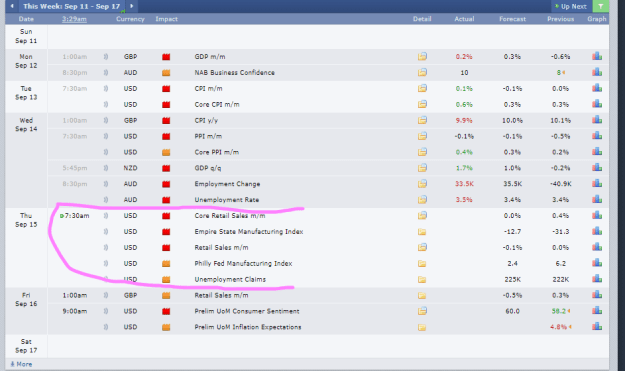This screenshot has width=625, height=371.
Task: Open detail folder for Prelim UoM Consumer Sentiment
Action: coord(422,311)
